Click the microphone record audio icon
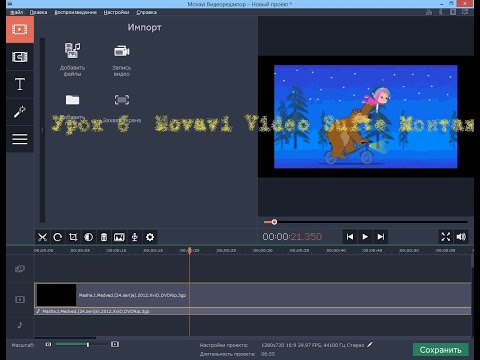 click(135, 237)
